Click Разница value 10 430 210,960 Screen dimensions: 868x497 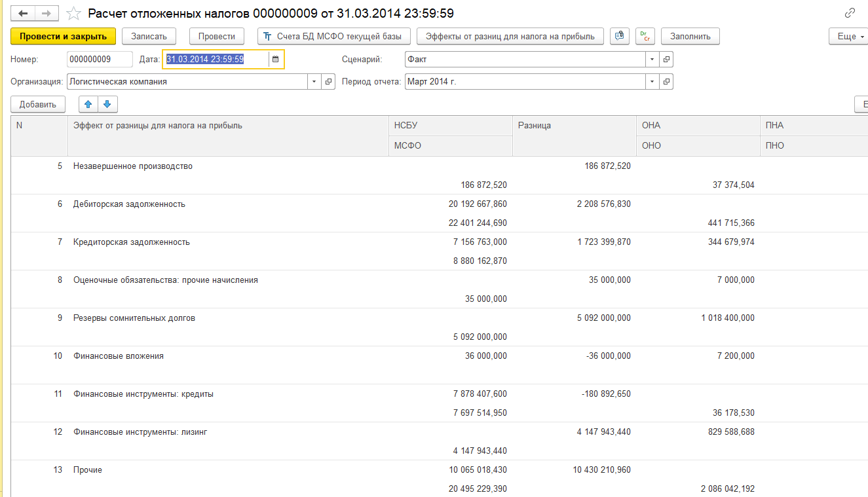coord(601,470)
